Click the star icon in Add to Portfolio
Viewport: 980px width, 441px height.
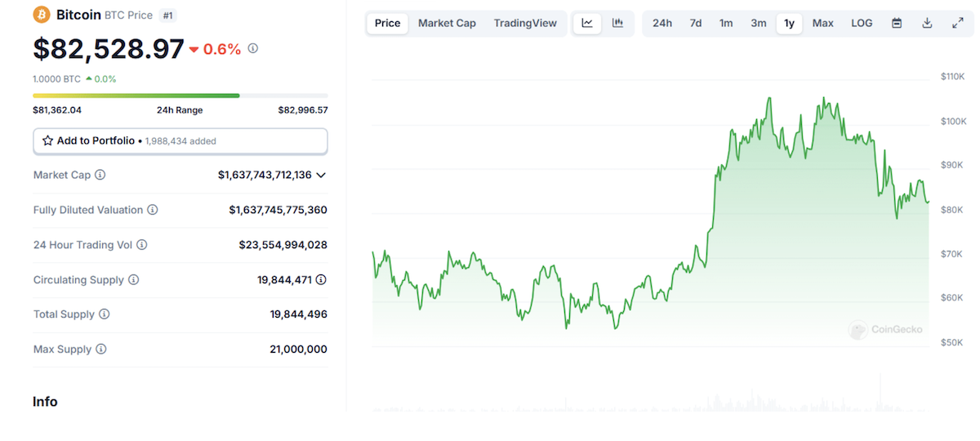point(47,141)
